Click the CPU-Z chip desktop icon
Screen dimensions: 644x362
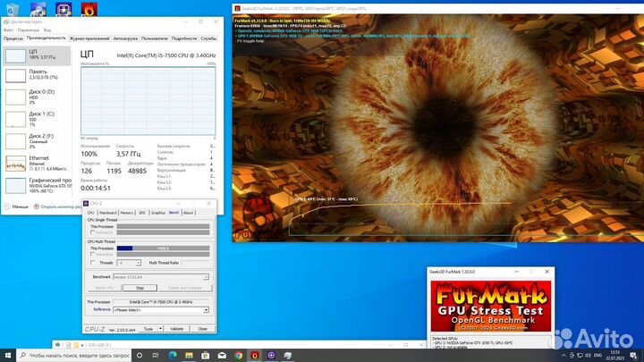pos(64,10)
